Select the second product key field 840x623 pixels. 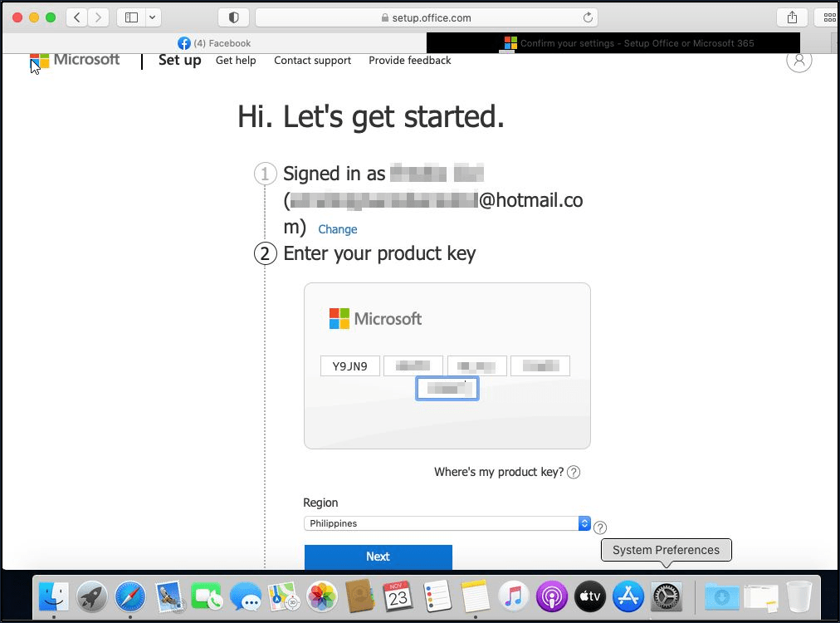[413, 366]
